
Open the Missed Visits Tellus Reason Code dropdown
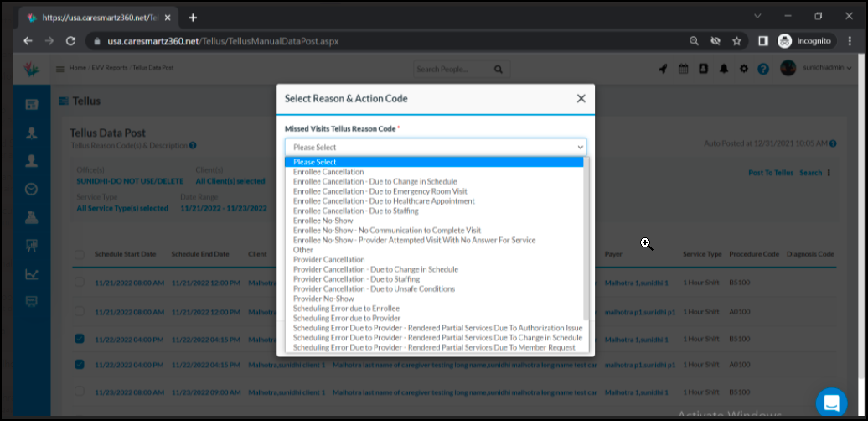tap(436, 147)
